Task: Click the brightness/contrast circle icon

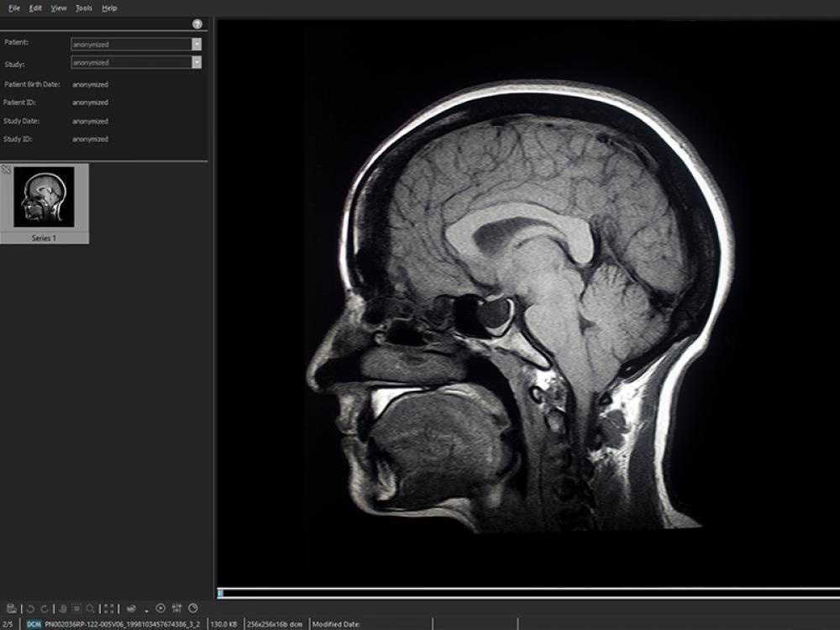Action: [x=193, y=608]
